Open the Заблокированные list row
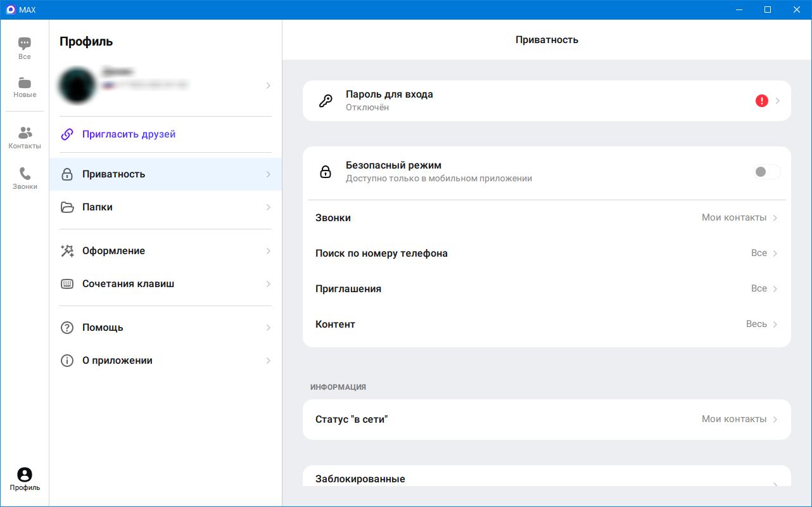 [546, 479]
